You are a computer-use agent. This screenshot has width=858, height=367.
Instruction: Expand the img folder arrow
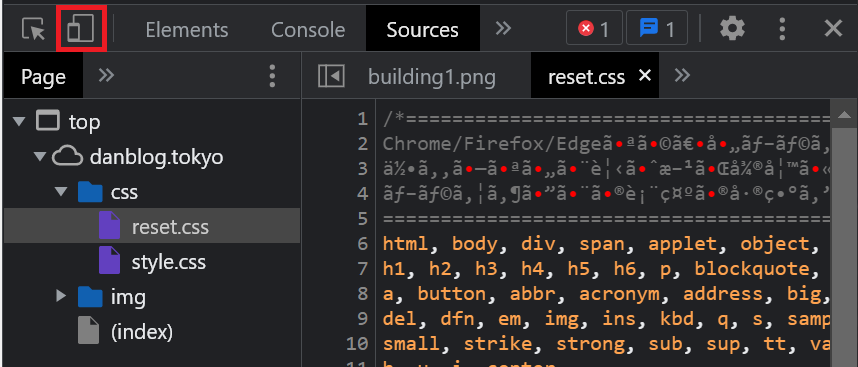tap(61, 297)
